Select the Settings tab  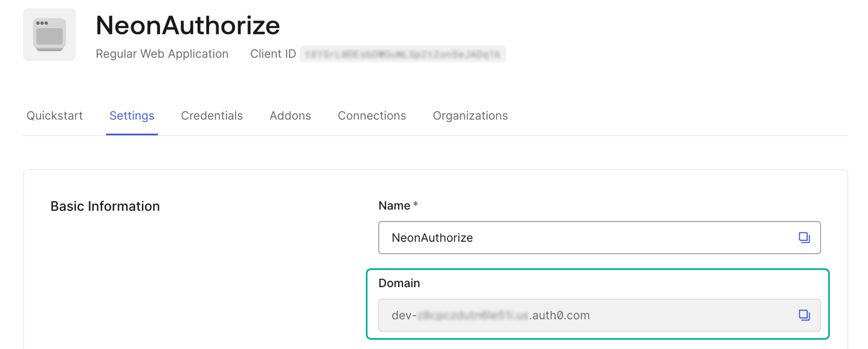(132, 116)
